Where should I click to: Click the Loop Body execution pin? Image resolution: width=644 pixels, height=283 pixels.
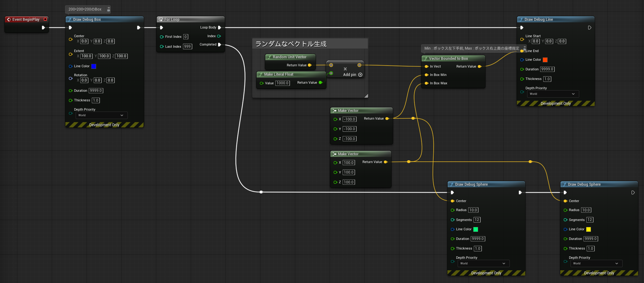click(x=220, y=28)
